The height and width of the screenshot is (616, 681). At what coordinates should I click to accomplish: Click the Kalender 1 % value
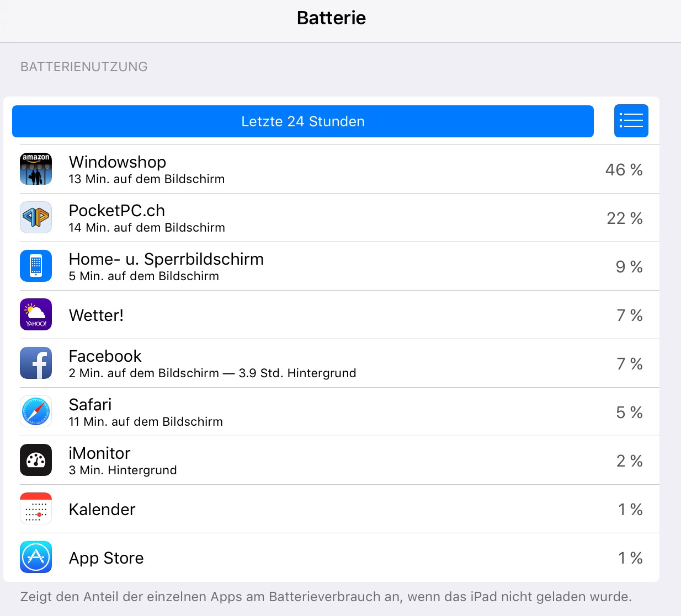tap(630, 510)
